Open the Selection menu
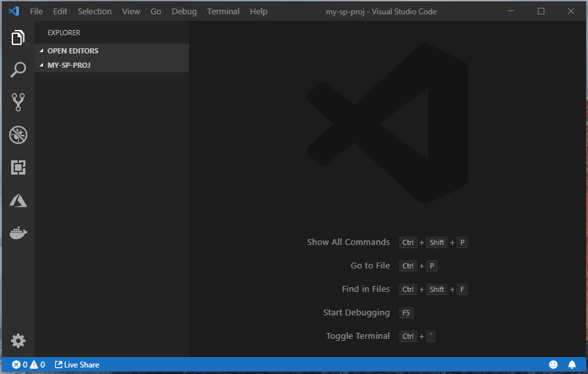 [95, 11]
